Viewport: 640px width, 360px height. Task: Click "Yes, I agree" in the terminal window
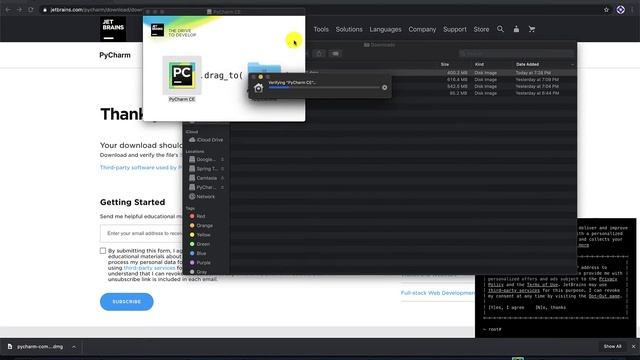coord(506,307)
